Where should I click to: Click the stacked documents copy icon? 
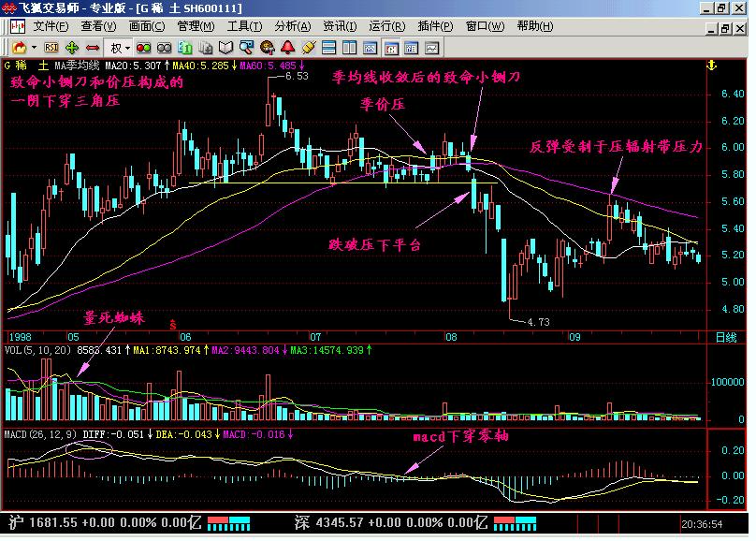[x=206, y=48]
